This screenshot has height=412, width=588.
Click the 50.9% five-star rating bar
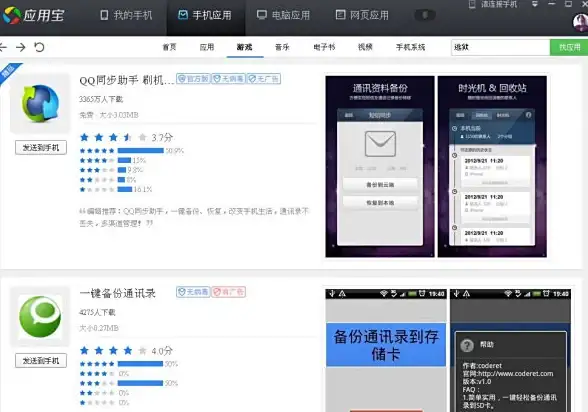coord(141,151)
